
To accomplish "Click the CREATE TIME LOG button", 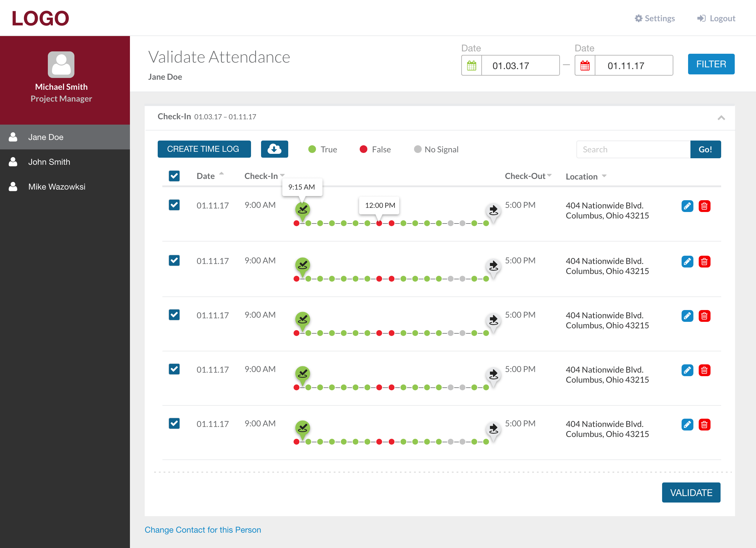I will click(x=203, y=149).
